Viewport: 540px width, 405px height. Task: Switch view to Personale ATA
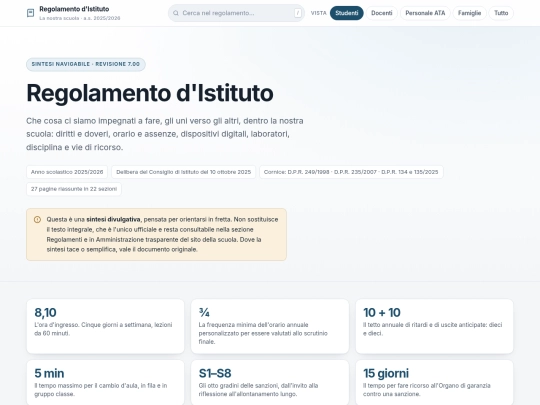coord(425,13)
